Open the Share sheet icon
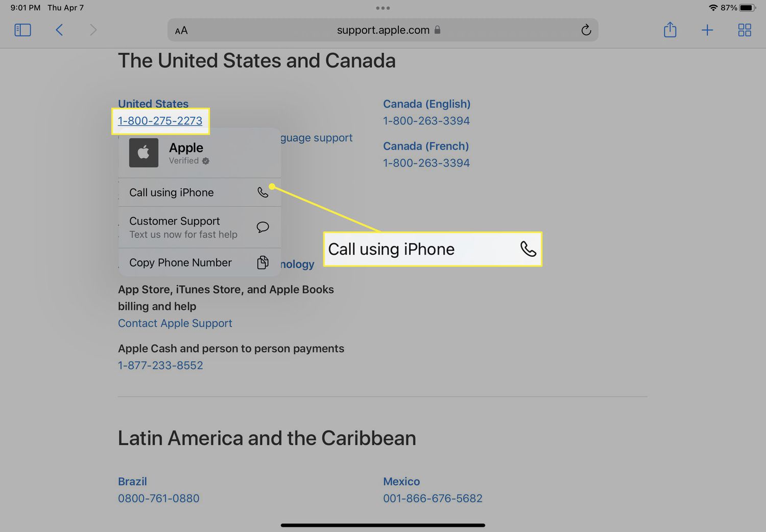Screen dimensions: 766x532 click(x=669, y=30)
